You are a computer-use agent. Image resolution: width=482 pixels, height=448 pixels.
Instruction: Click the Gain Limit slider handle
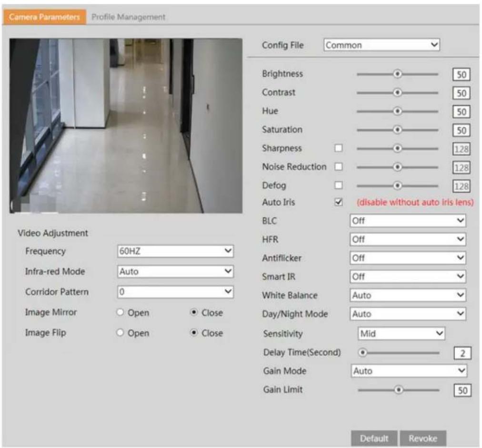399,390
